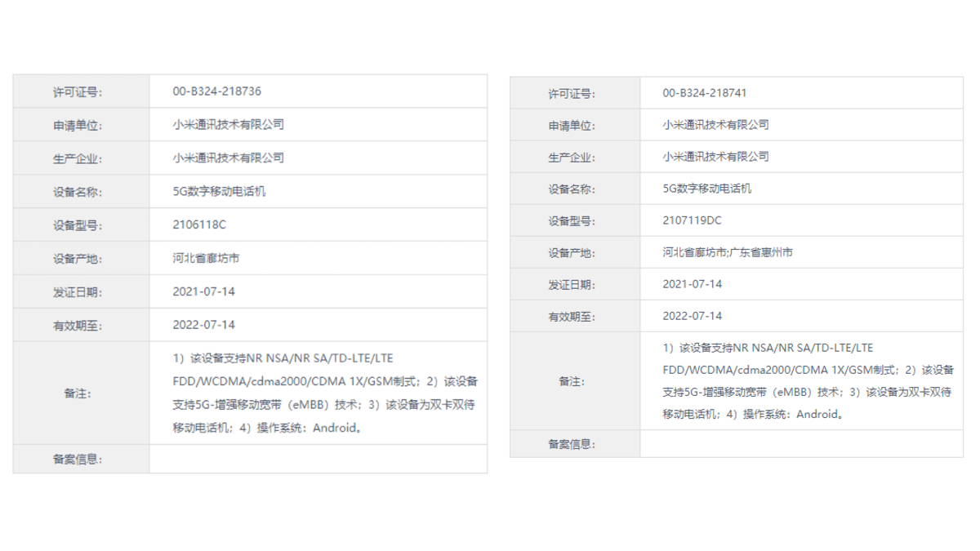The width and height of the screenshot is (980, 551).
Task: Select issue date 2021-07-14 in left table
Action: pyautogui.click(x=202, y=291)
